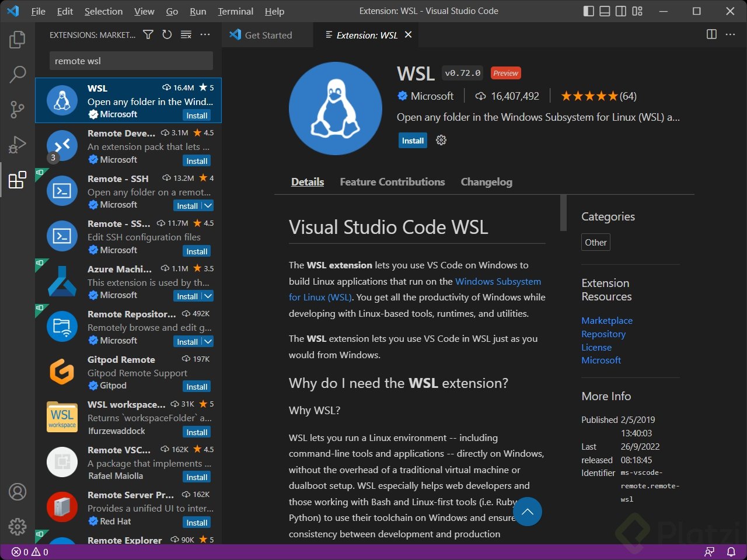Toggle the secondary side bar
This screenshot has height=560, width=747.
tap(621, 11)
